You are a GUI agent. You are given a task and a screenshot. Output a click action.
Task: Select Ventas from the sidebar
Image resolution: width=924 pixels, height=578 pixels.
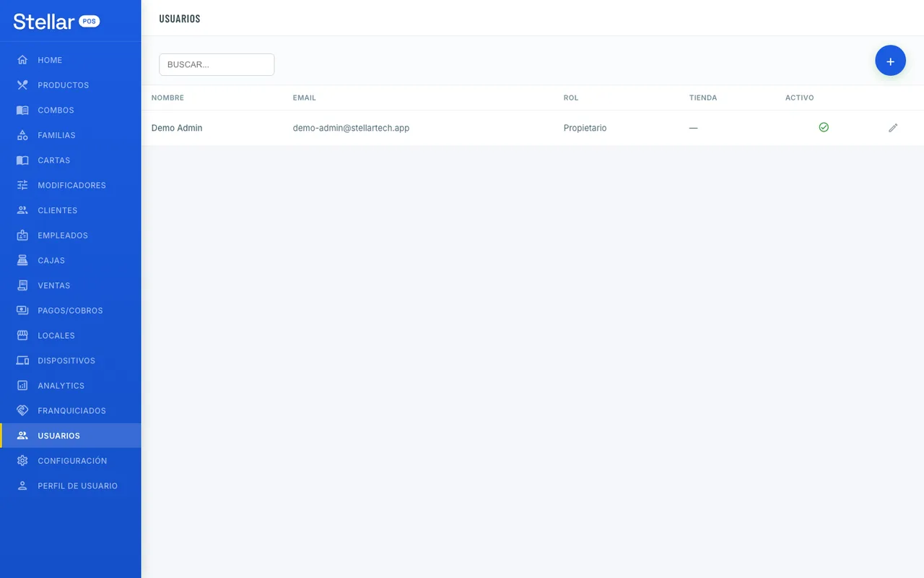coord(71,285)
